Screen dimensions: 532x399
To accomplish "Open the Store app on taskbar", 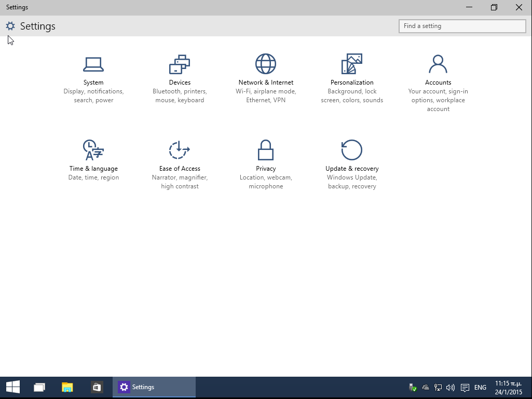I will 97,387.
